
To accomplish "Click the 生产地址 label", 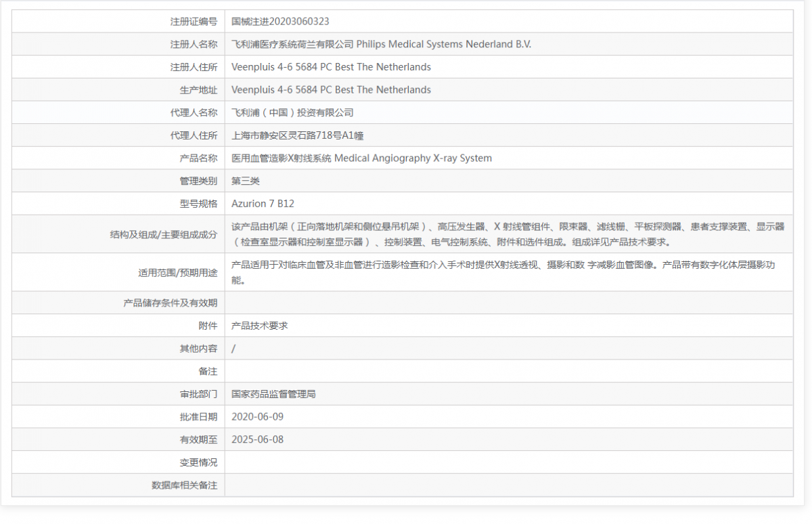I will pyautogui.click(x=198, y=90).
